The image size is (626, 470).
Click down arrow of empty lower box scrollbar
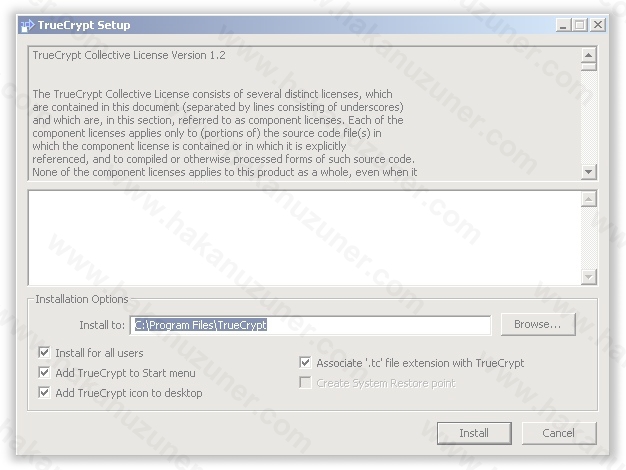click(588, 277)
